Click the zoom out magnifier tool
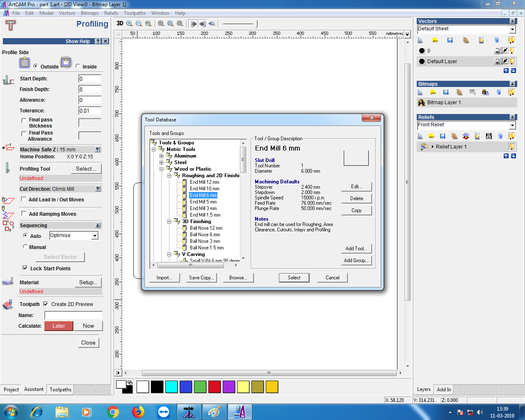525x420 pixels. pyautogui.click(x=139, y=24)
